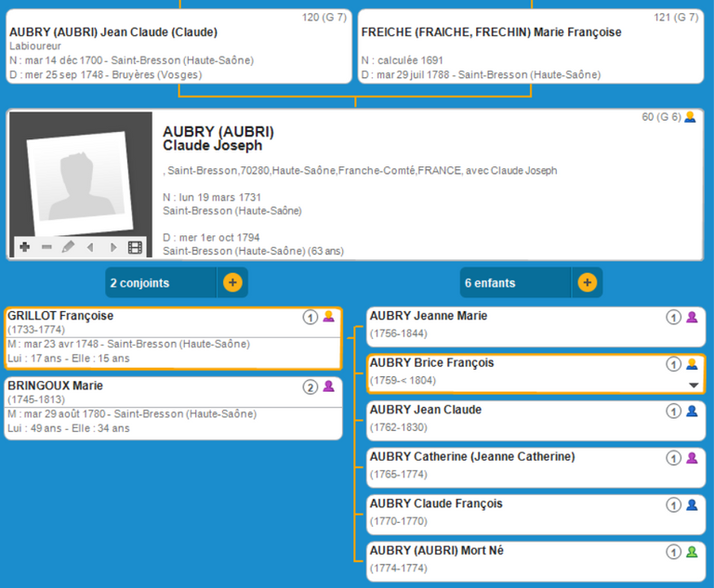
Task: Open child AUBRY Jeanne Marie
Action: [511, 326]
